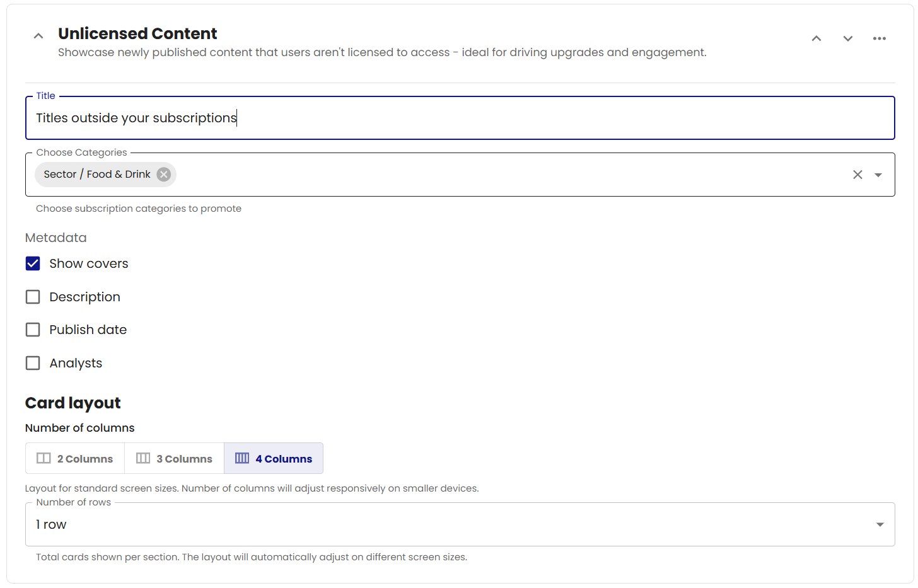Image resolution: width=918 pixels, height=588 pixels.
Task: Select the 2 Columns option label
Action: click(x=85, y=459)
